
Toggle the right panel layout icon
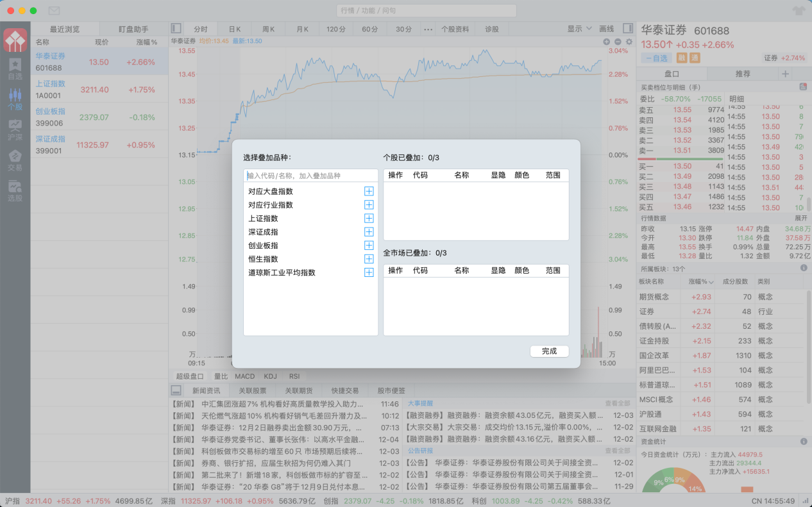pyautogui.click(x=628, y=28)
